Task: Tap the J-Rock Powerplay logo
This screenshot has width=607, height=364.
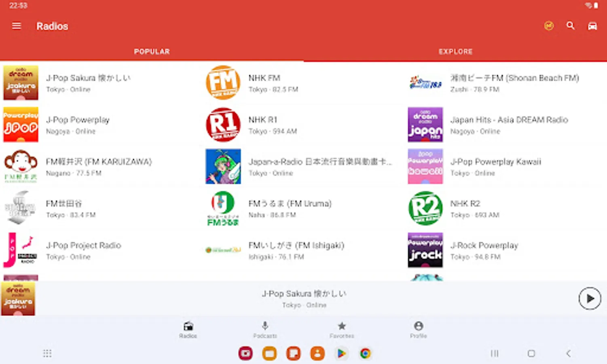Action: coord(425,250)
